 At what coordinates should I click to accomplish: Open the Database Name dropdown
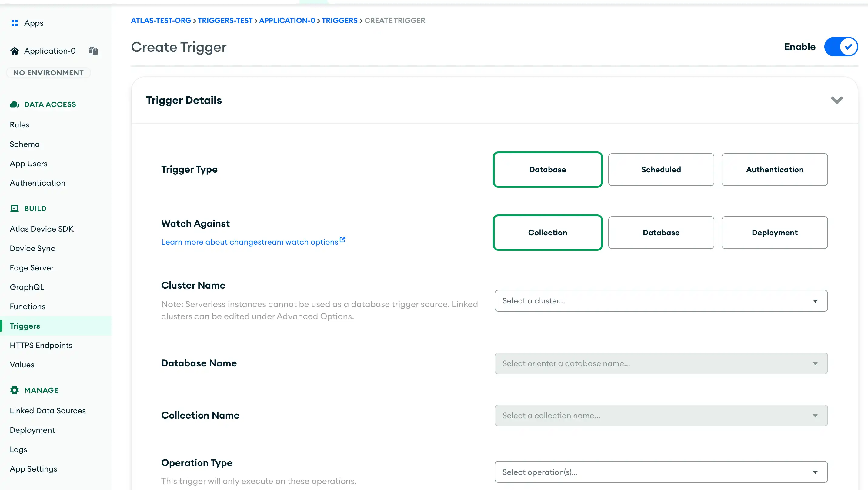[660, 363]
